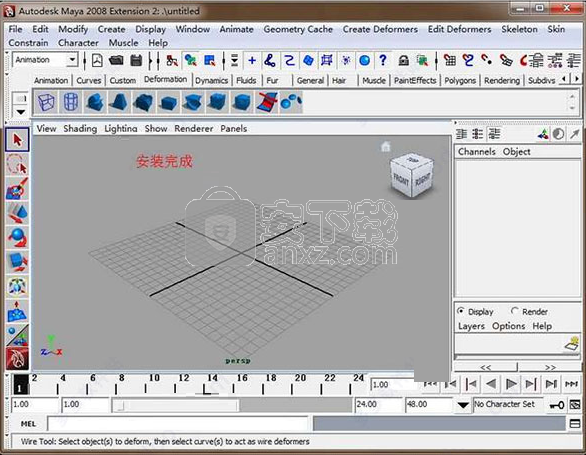Image resolution: width=586 pixels, height=455 pixels.
Task: Click the blue question mark help icon
Action: (383, 60)
